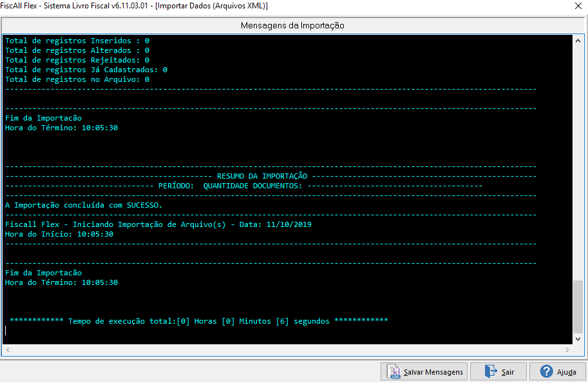Click 'Total de registros Já Cadastrados: 0' line
The width and height of the screenshot is (588, 383).
click(x=86, y=70)
